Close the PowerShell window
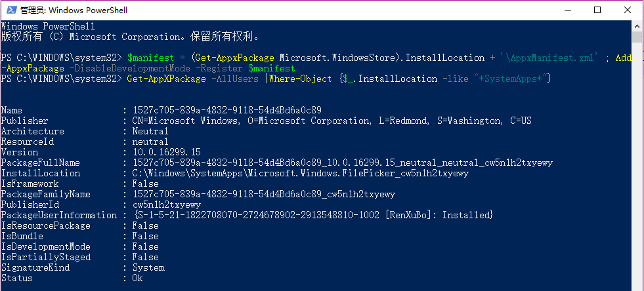This screenshot has width=644, height=291. click(x=628, y=10)
